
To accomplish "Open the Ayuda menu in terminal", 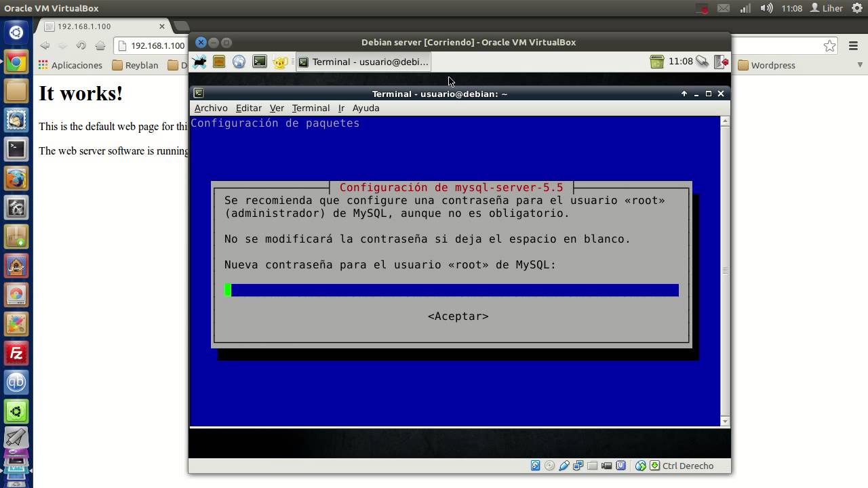I will pos(366,108).
